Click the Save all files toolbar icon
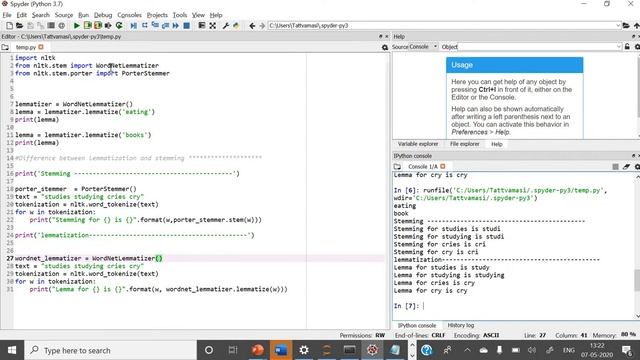Screen dimensions: 640x360 pyautogui.click(x=40, y=26)
